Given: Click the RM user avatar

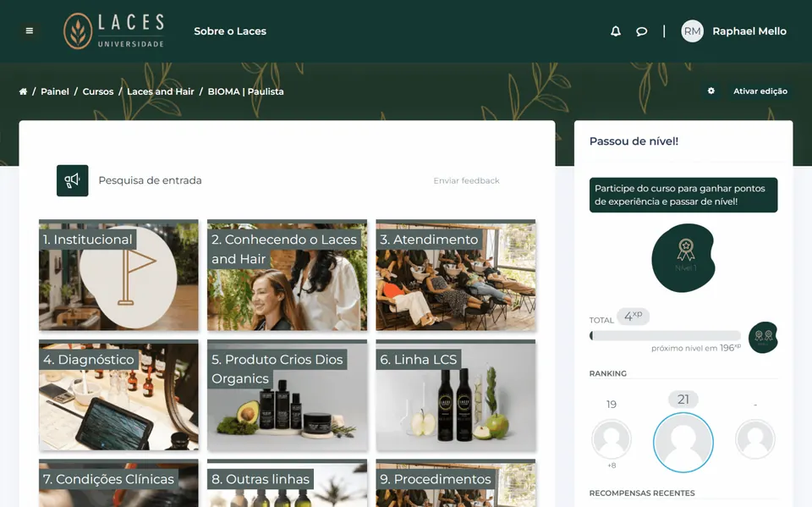Looking at the screenshot, I should click(x=693, y=31).
